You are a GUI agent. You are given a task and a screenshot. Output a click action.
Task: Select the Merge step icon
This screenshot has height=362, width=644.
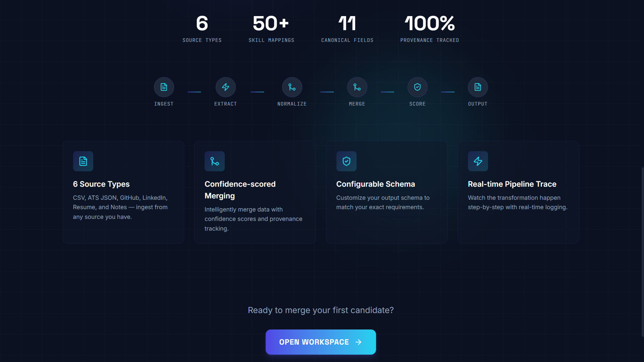click(x=357, y=87)
